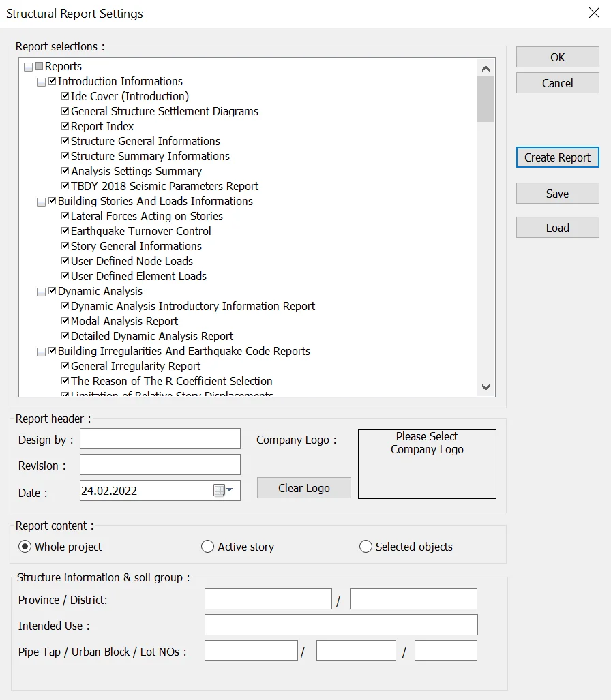Uncheck Lateral Forces Acting on Stories
The image size is (611, 700).
[65, 216]
